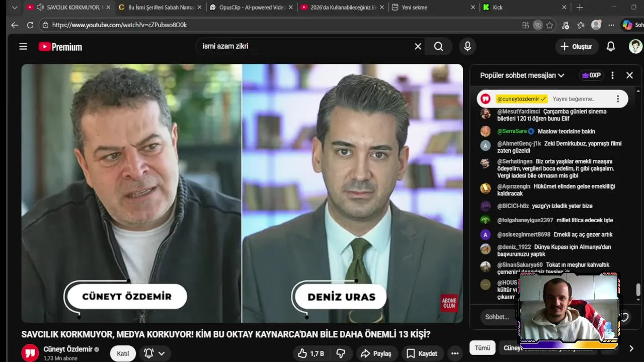Click the video player frame

242,193
